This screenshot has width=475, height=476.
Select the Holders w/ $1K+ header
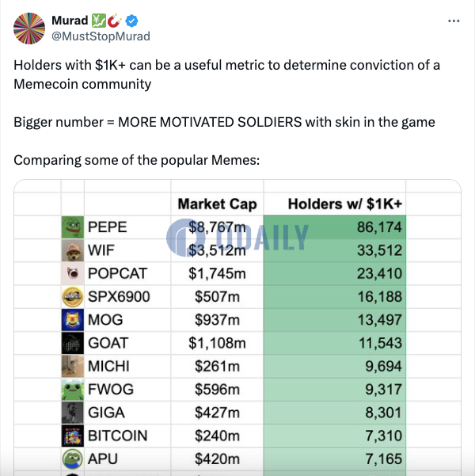tap(345, 204)
